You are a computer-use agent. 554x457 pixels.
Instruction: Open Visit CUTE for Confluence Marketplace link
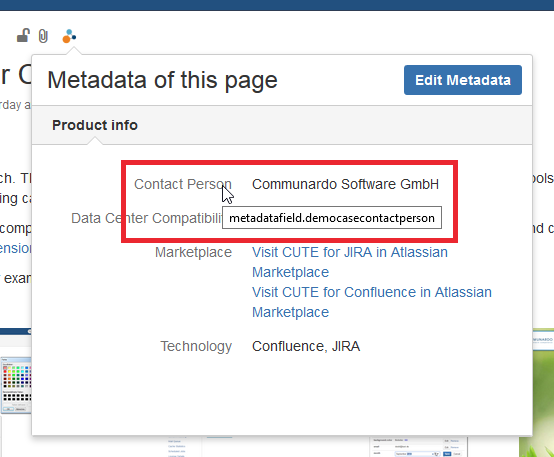pos(371,302)
